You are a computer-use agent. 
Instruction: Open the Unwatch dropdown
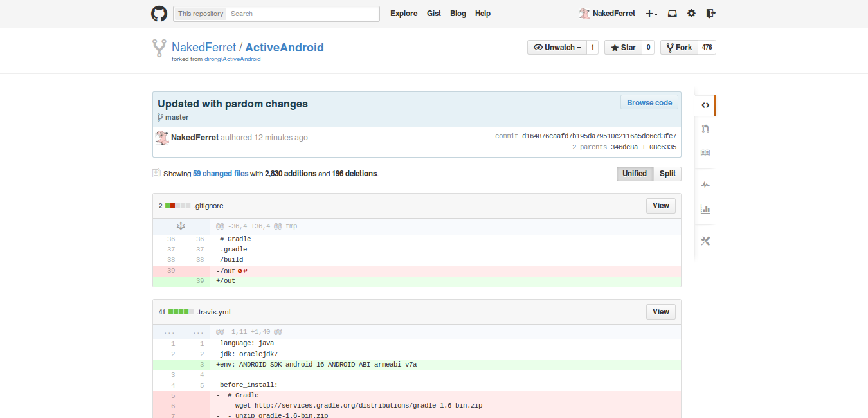pos(557,47)
